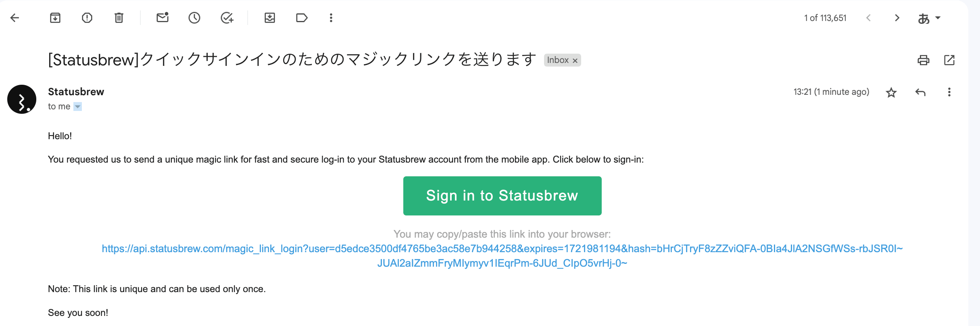The height and width of the screenshot is (326, 980).
Task: Click the Sign in to Statusbrew button
Action: (x=502, y=196)
